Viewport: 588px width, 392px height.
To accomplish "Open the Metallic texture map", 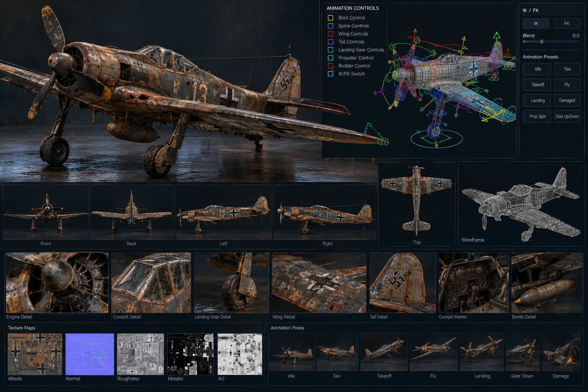I will 191,354.
